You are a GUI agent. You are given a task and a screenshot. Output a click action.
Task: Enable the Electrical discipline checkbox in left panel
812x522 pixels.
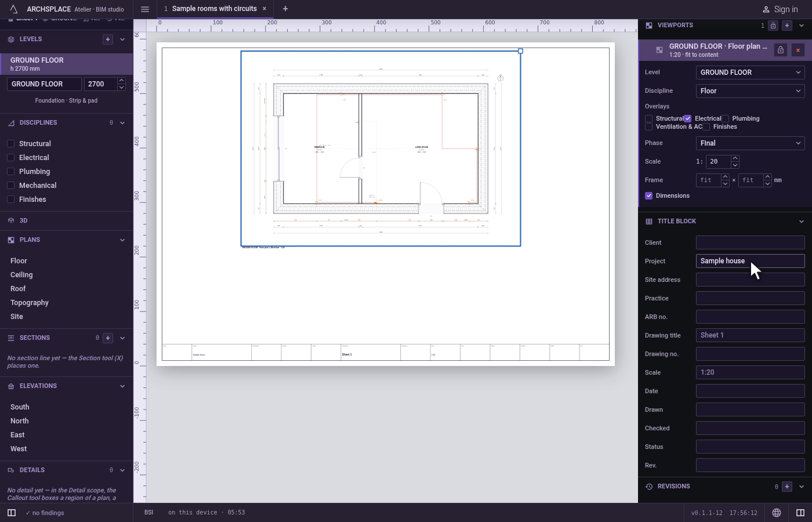[10, 158]
